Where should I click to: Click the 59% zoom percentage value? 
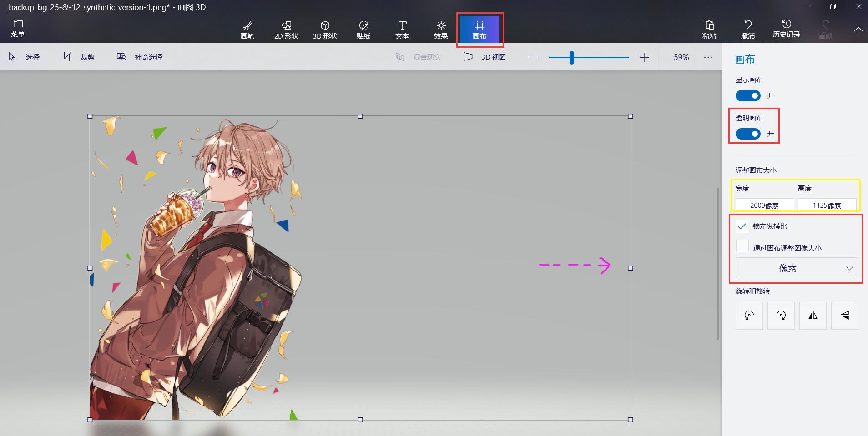point(681,57)
